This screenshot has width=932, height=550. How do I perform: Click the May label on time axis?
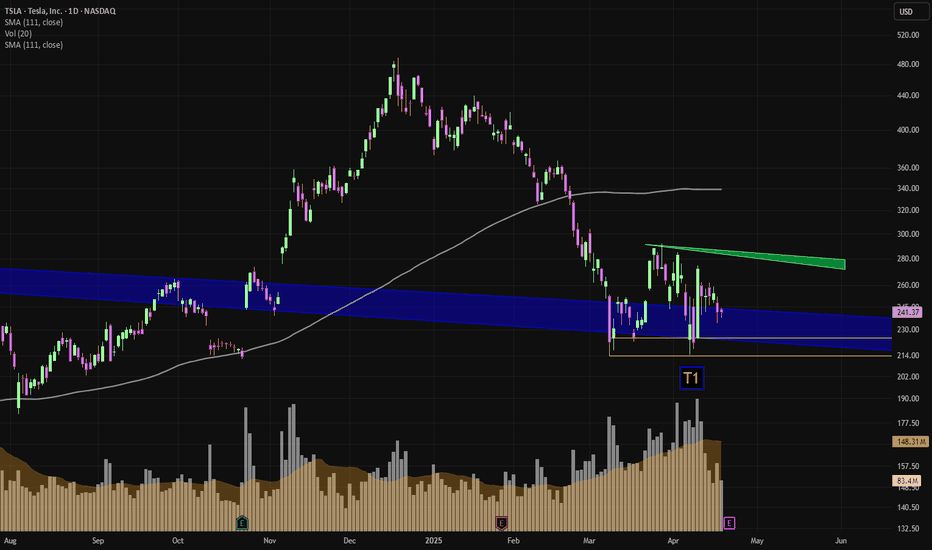pyautogui.click(x=757, y=540)
